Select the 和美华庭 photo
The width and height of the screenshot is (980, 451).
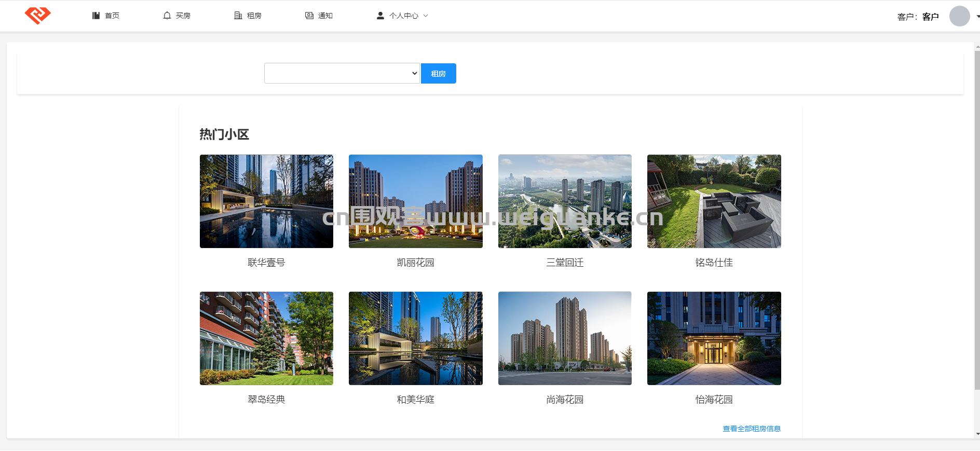coord(416,338)
